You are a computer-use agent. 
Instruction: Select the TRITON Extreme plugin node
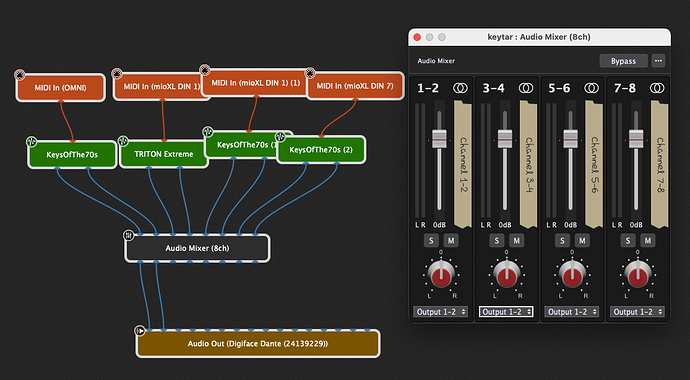click(x=164, y=154)
